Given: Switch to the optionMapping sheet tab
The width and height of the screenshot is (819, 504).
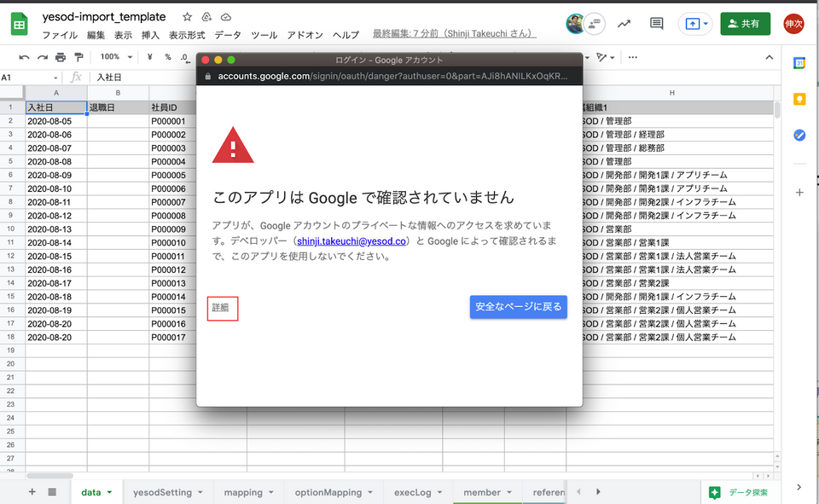Looking at the screenshot, I should pos(328,492).
